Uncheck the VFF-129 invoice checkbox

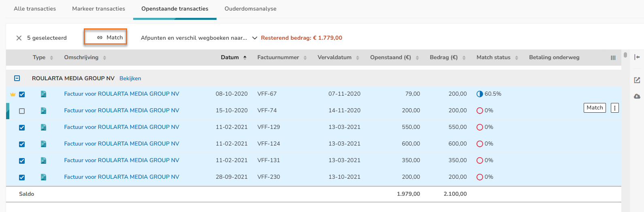(22, 128)
